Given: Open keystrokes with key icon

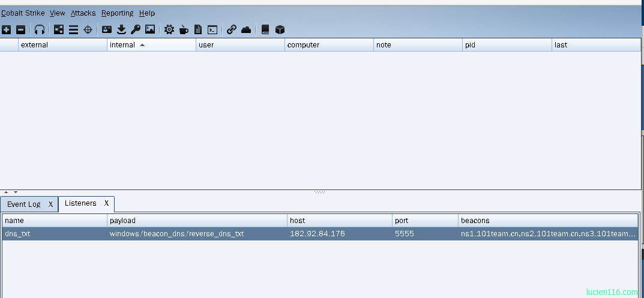Looking at the screenshot, I should pos(136,29).
